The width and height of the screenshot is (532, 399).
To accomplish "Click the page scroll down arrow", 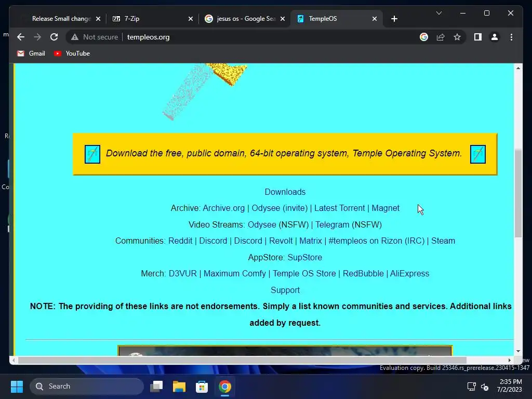I will pos(518,351).
